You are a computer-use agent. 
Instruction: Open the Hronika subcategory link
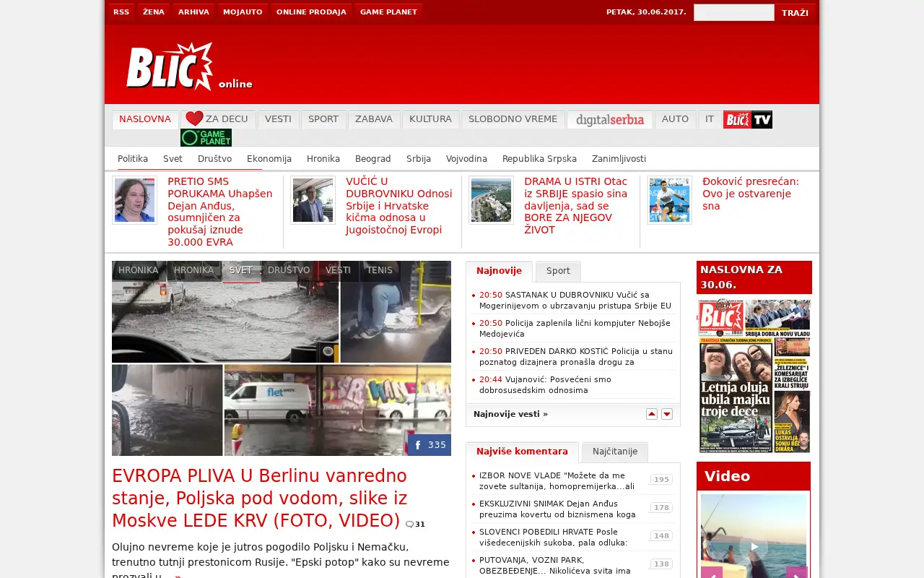tap(323, 159)
